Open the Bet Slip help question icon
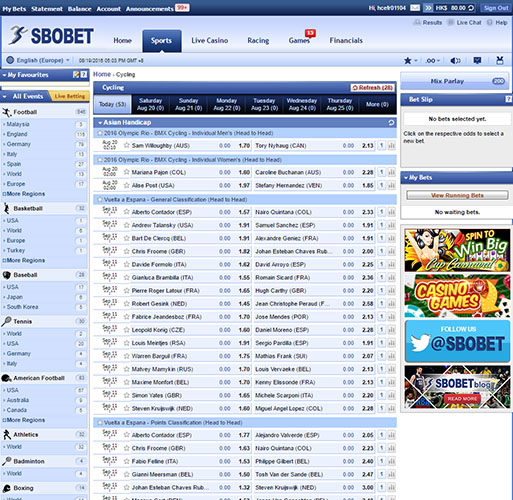This screenshot has width=513, height=500. tap(508, 99)
